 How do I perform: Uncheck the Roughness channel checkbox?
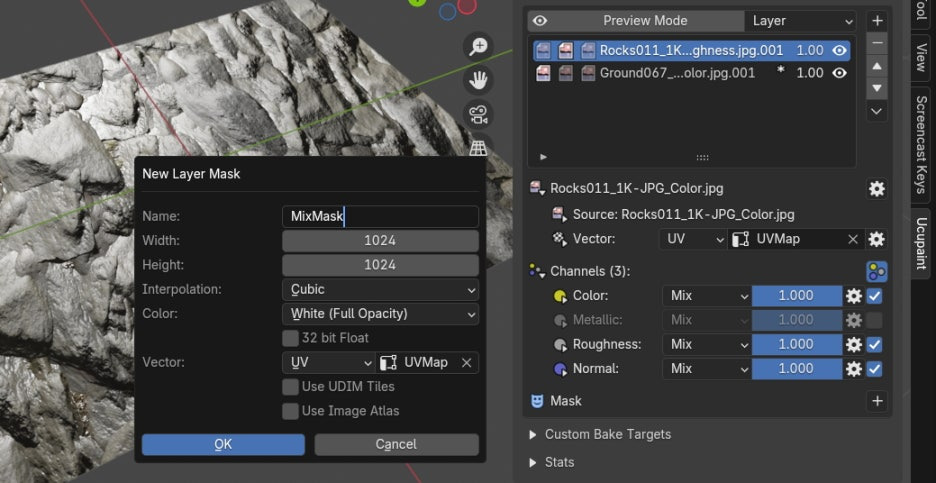(875, 344)
